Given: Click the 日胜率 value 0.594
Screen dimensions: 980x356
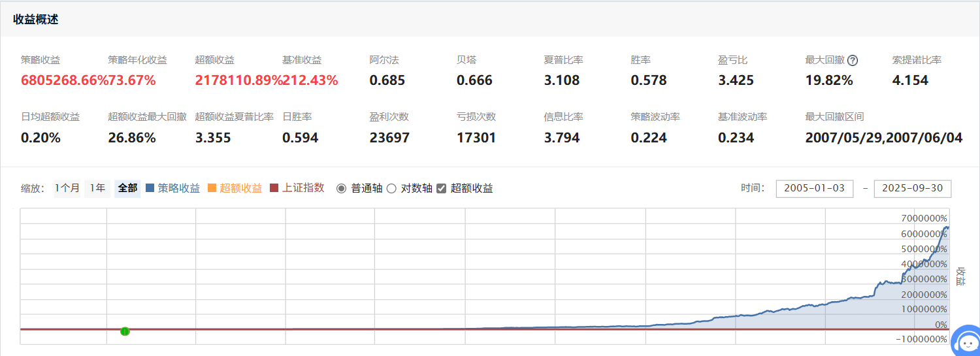Looking at the screenshot, I should click(301, 138).
